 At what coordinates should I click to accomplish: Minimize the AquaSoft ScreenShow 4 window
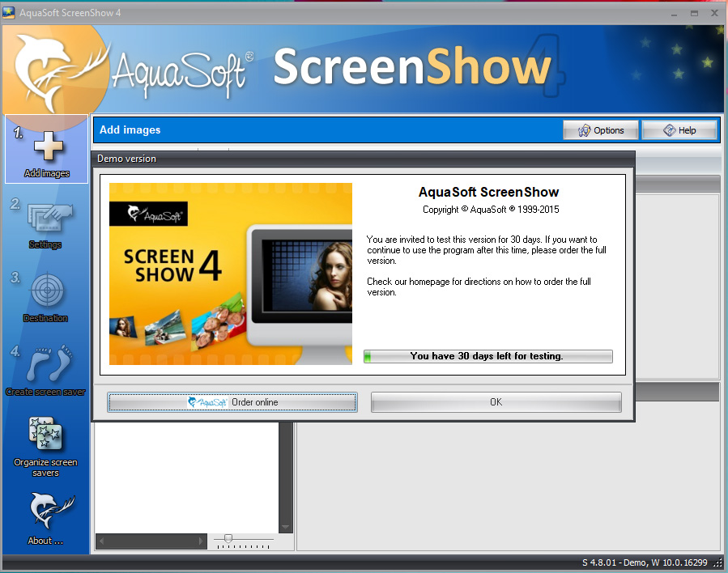tap(674, 14)
